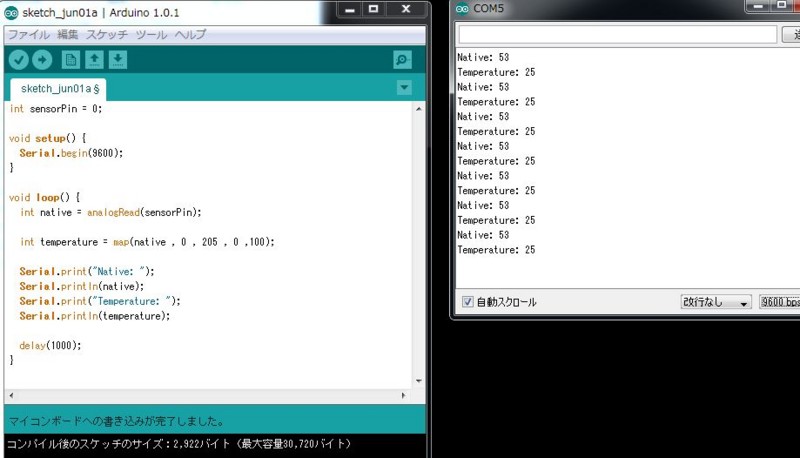Screen dimensions: 800x458
Task: Open the 改行なし line-ending dropdown
Action: click(716, 302)
